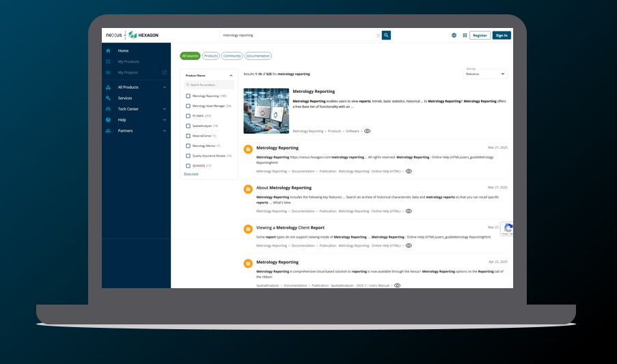Screen dimensions: 617x364
Task: Click the Sign In button
Action: pos(502,36)
